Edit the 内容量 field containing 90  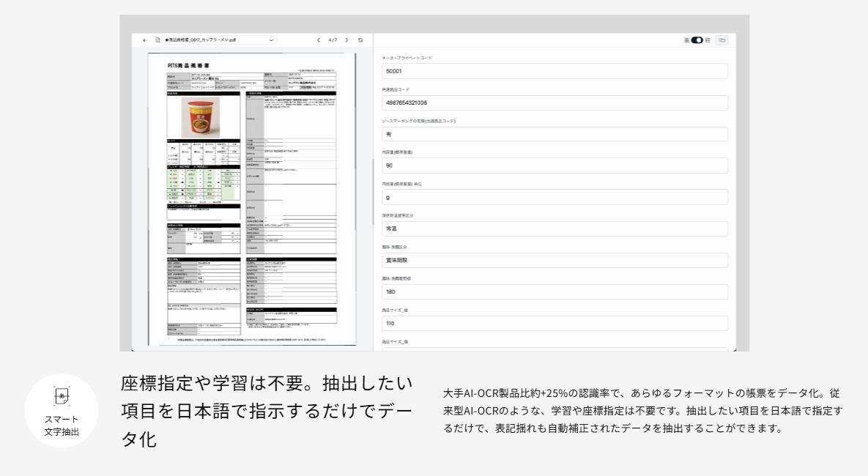click(x=554, y=166)
